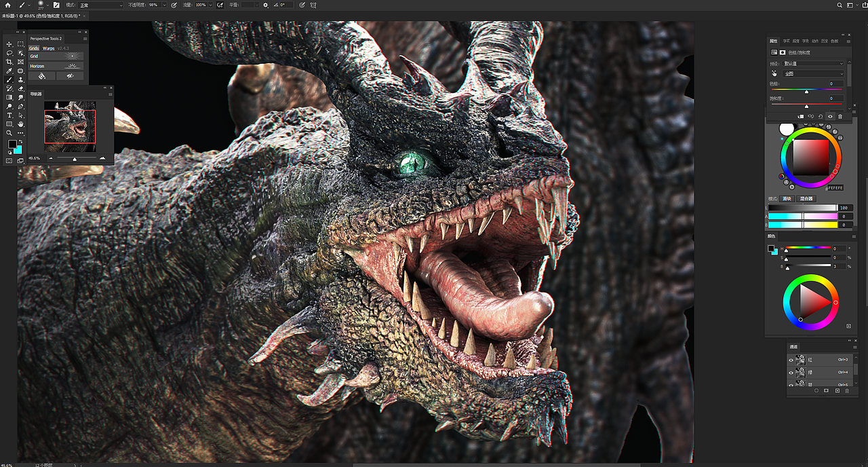Click the 混合器 mixer button
868x467 pixels.
click(806, 199)
